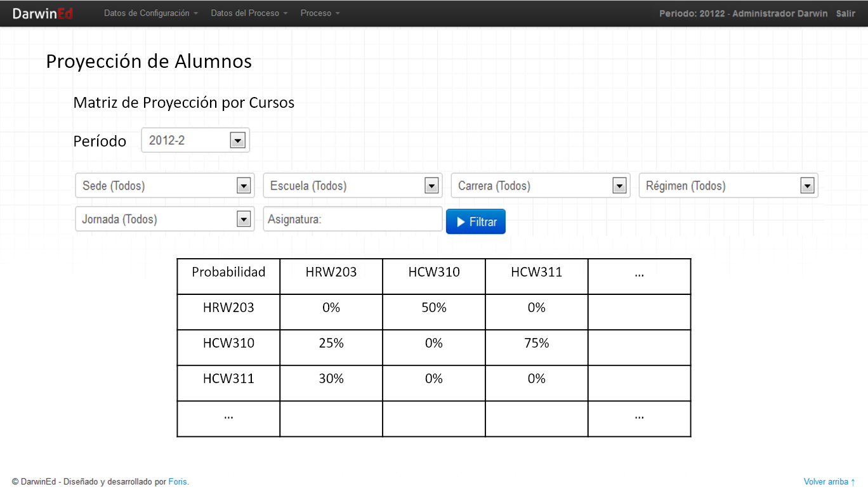This screenshot has width=868, height=489.
Task: Click Matriz de Proyección por Cursos subtitle
Action: [x=184, y=103]
